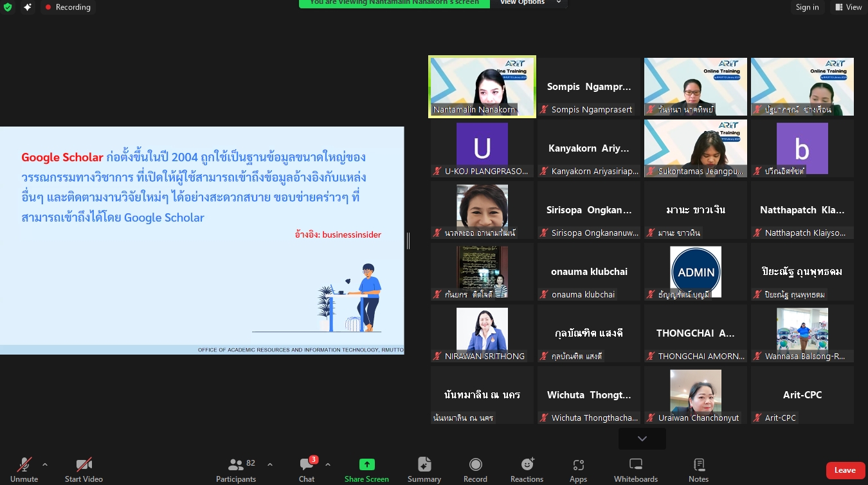868x485 pixels.
Task: Open the meeting Summary tool
Action: (x=424, y=470)
